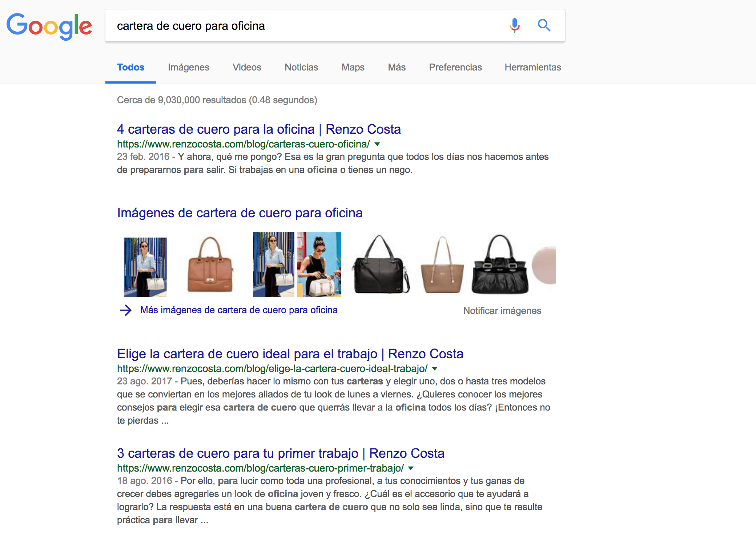
Task: Click the blue magnifying glass search icon
Action: click(544, 25)
